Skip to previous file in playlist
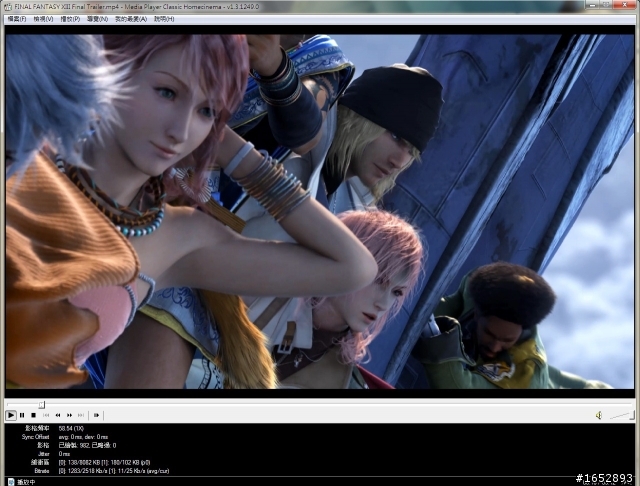The image size is (640, 486). [x=46, y=415]
